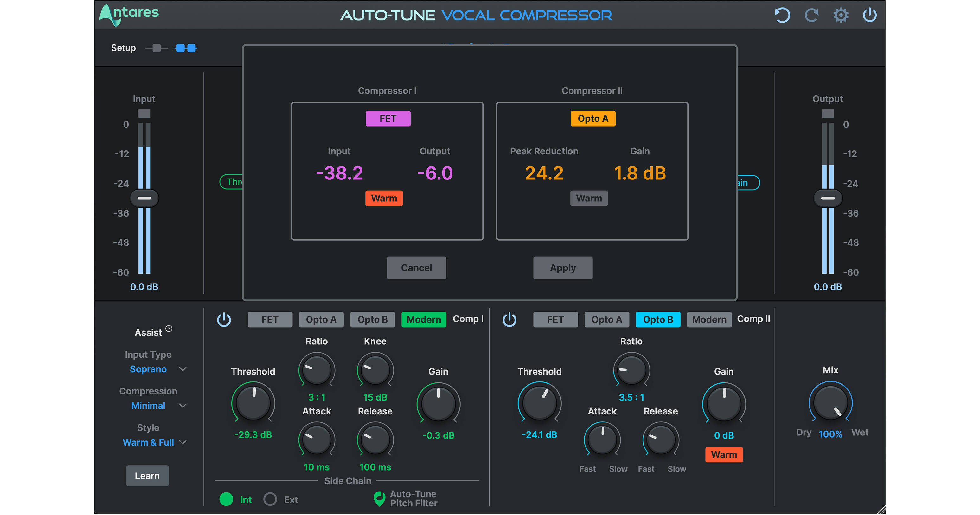Viewport: 980px width, 515px height.
Task: Click the plugin power icon top right
Action: pos(870,15)
